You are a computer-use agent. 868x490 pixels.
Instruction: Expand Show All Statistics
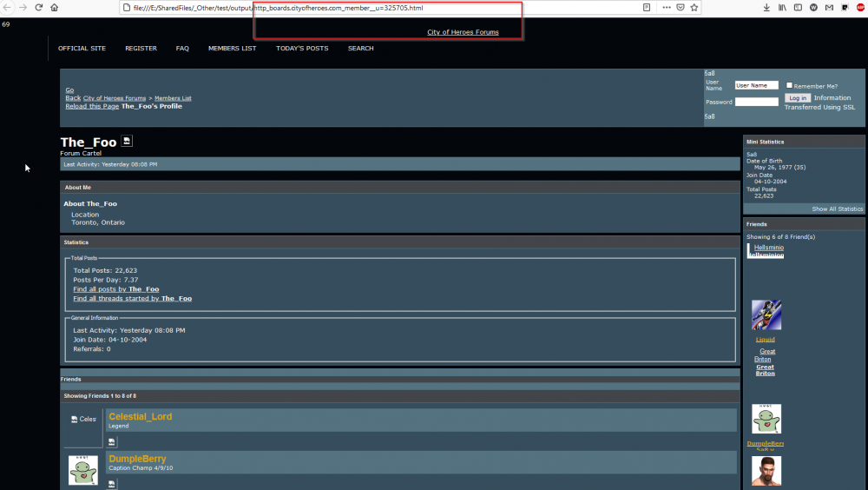click(x=837, y=209)
